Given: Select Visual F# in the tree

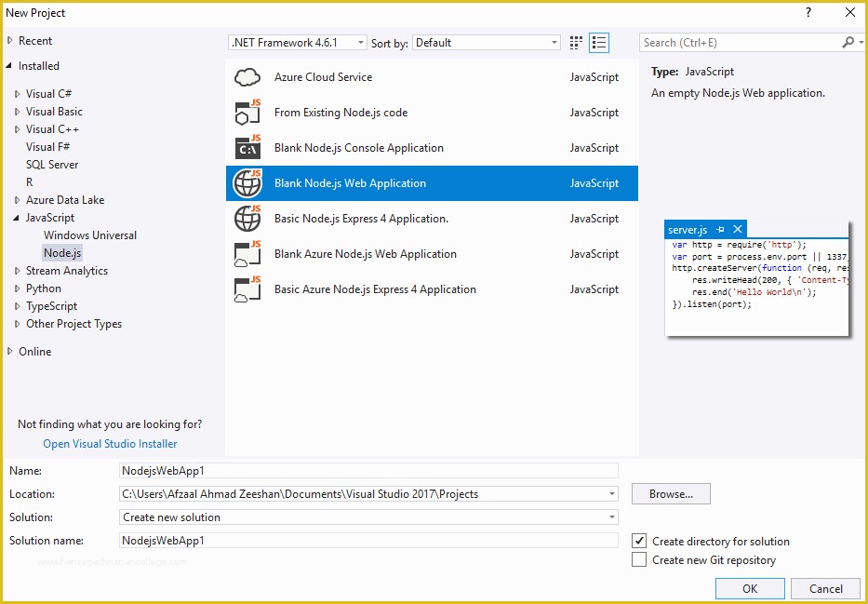Looking at the screenshot, I should tap(47, 147).
